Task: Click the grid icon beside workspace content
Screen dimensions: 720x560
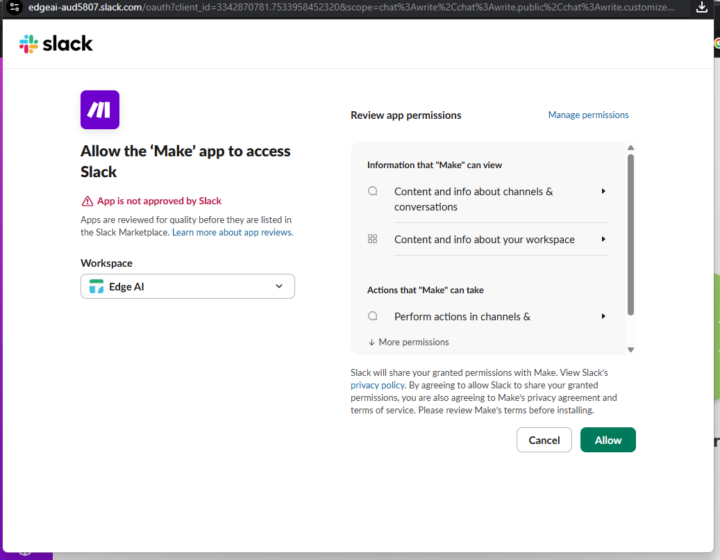Action: click(x=372, y=239)
